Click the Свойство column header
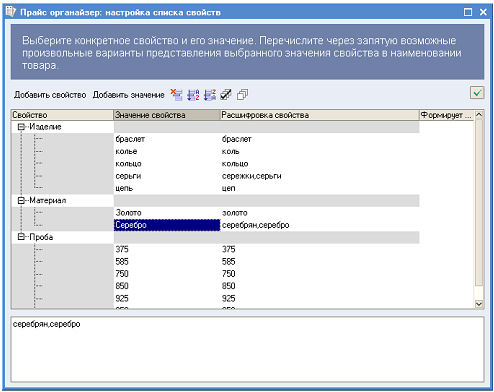 tap(62, 115)
